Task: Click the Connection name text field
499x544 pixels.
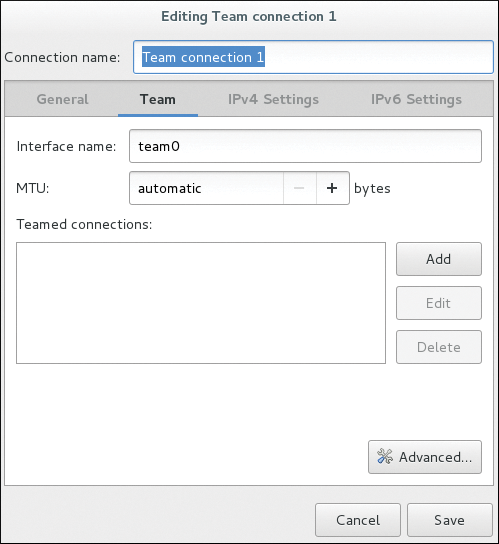Action: point(313,57)
